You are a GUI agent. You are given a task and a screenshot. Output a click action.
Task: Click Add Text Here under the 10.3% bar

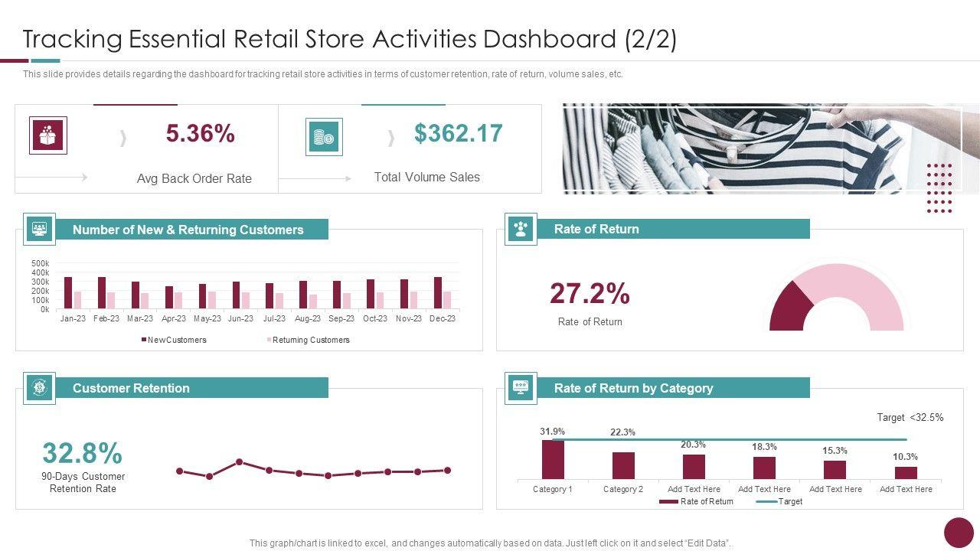coord(906,489)
